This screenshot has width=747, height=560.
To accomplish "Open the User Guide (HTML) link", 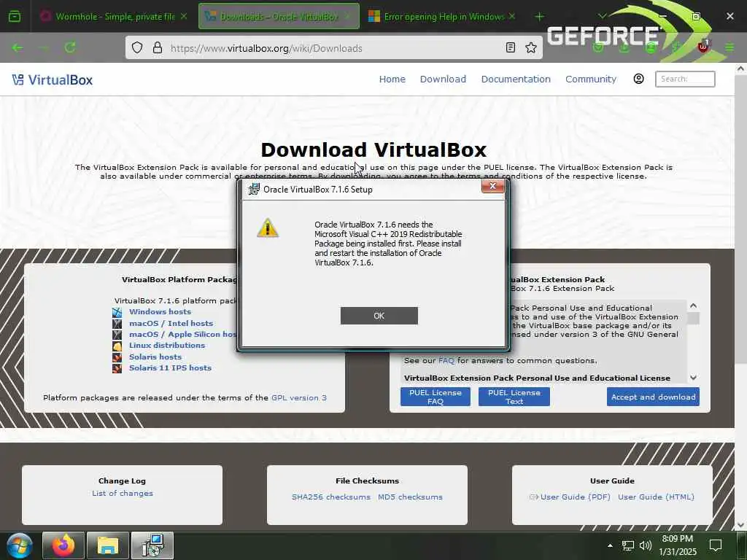I will [656, 497].
